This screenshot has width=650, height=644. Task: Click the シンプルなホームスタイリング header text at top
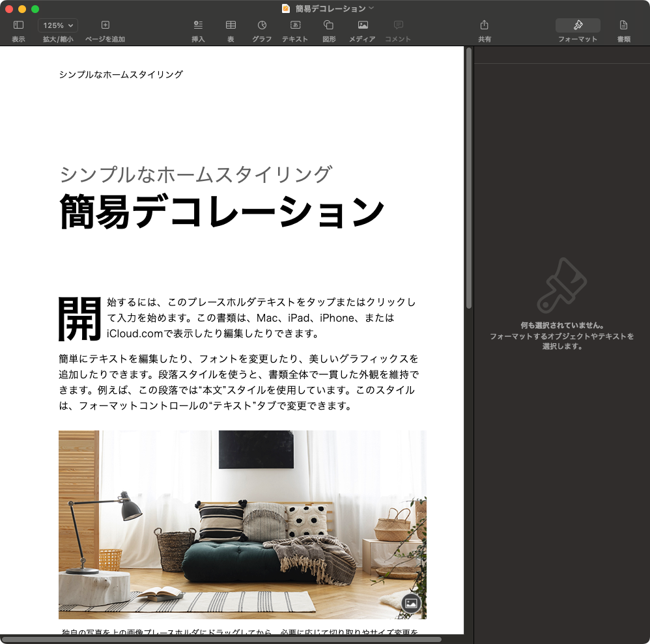[120, 74]
